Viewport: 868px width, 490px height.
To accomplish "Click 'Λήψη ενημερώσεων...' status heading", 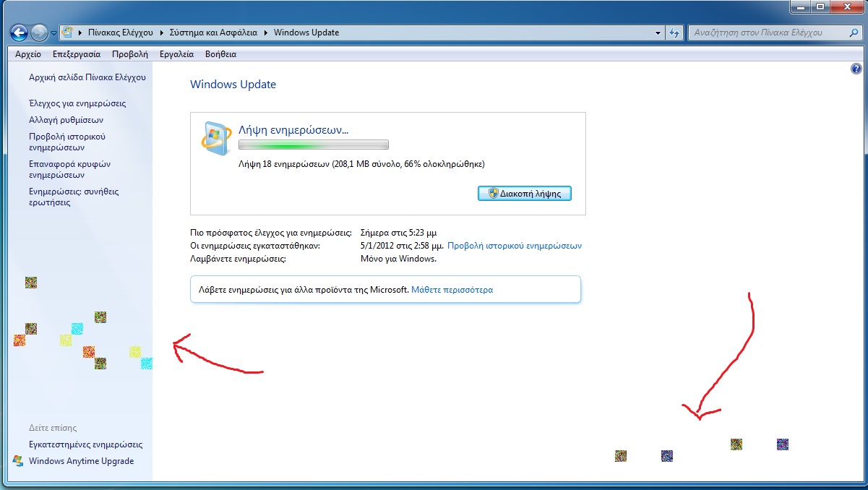I will click(293, 131).
